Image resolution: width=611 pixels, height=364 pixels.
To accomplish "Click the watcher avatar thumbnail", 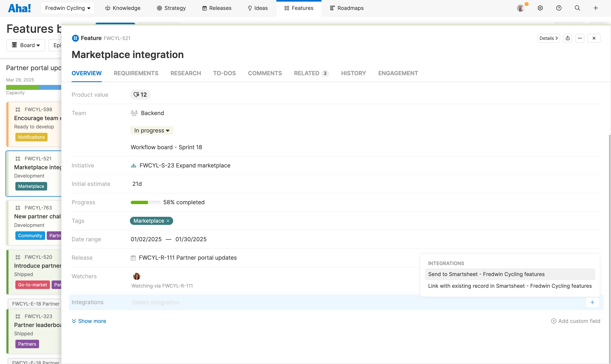I will click(137, 276).
